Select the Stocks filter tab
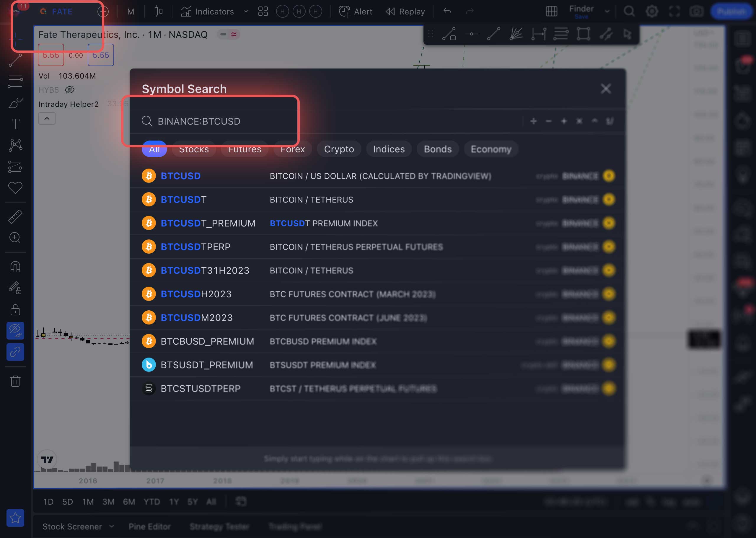 (x=194, y=149)
